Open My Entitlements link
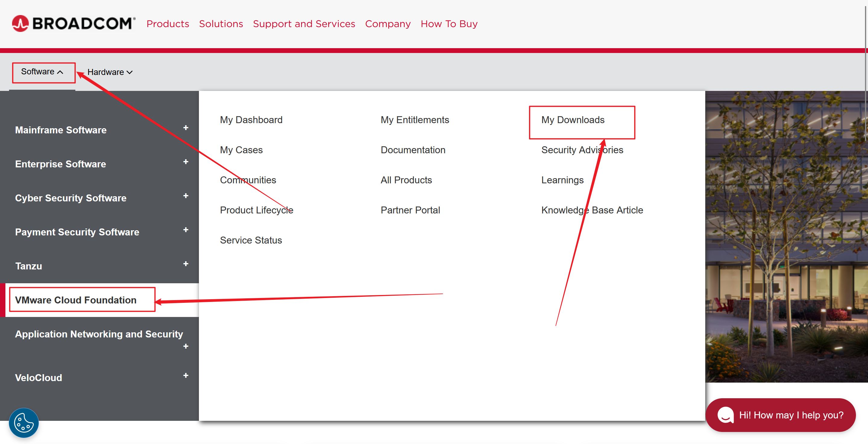The width and height of the screenshot is (868, 444). [x=414, y=120]
